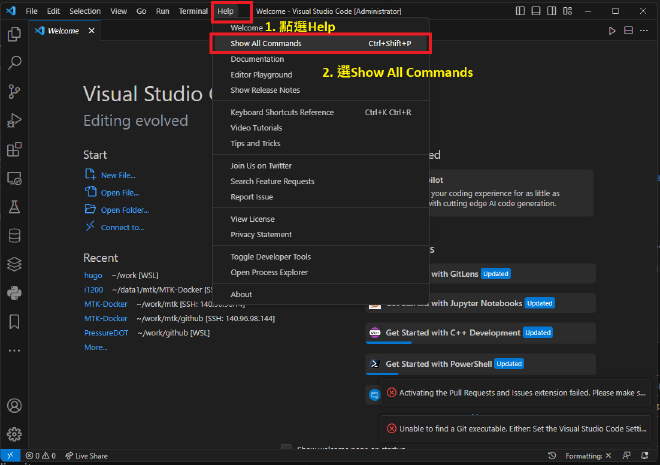
Task: Open the Explorer view in activity bar
Action: point(14,34)
